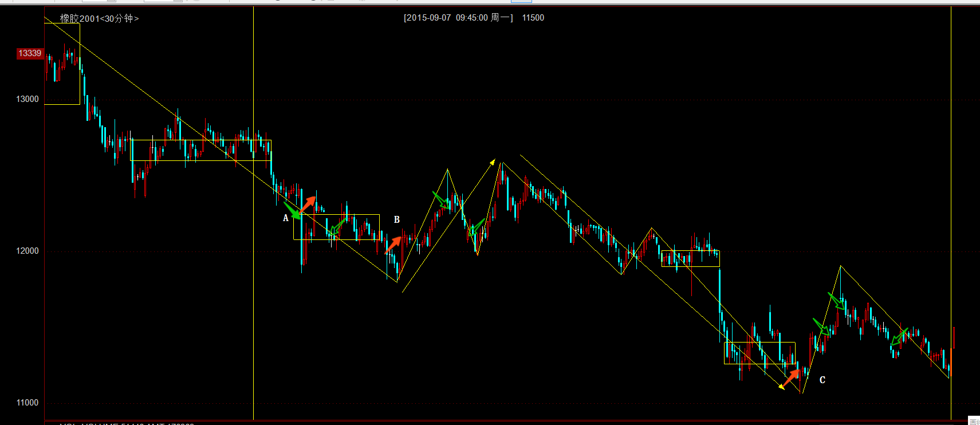Click the 11000 price axis label
Image resolution: width=980 pixels, height=425 pixels.
(x=27, y=403)
